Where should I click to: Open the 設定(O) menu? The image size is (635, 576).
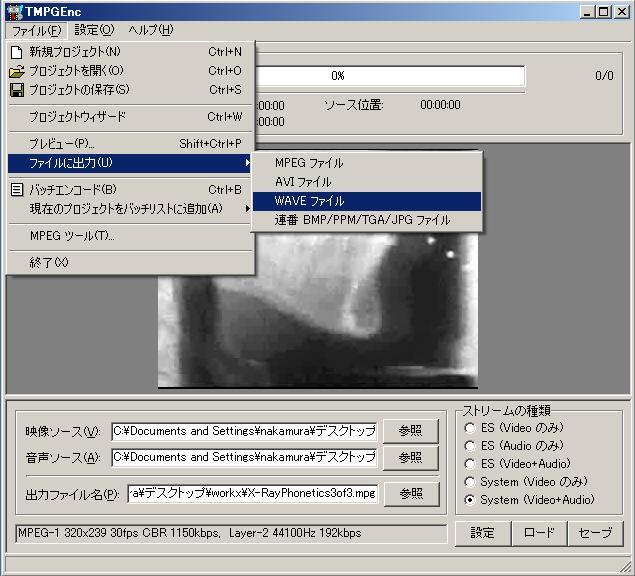point(94,30)
